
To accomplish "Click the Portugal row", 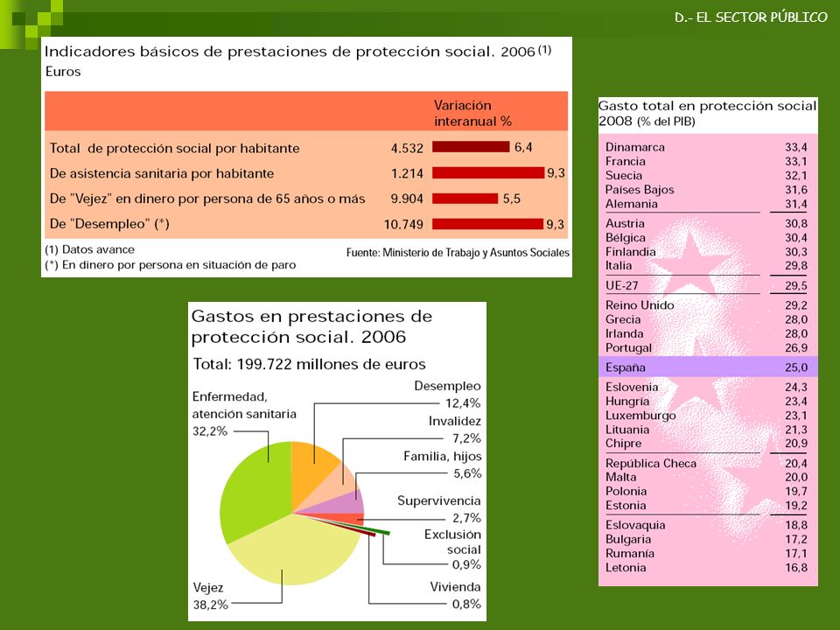I will point(706,347).
